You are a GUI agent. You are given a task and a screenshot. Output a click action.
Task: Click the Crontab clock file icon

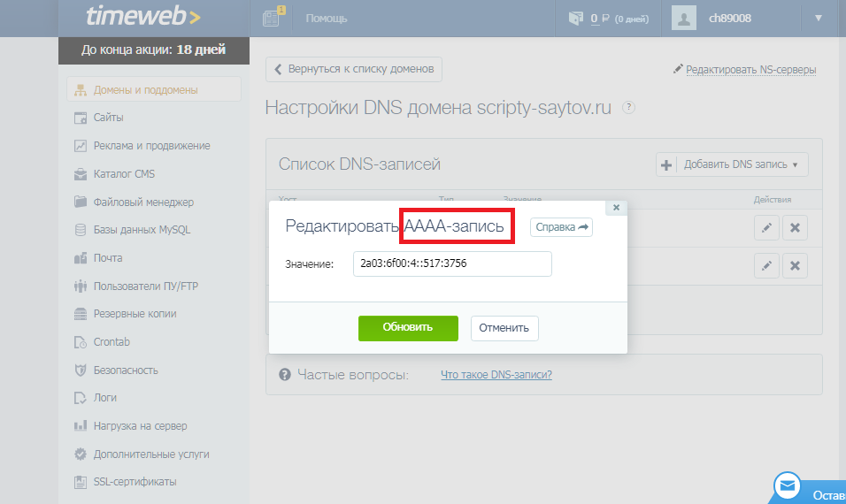tap(81, 342)
